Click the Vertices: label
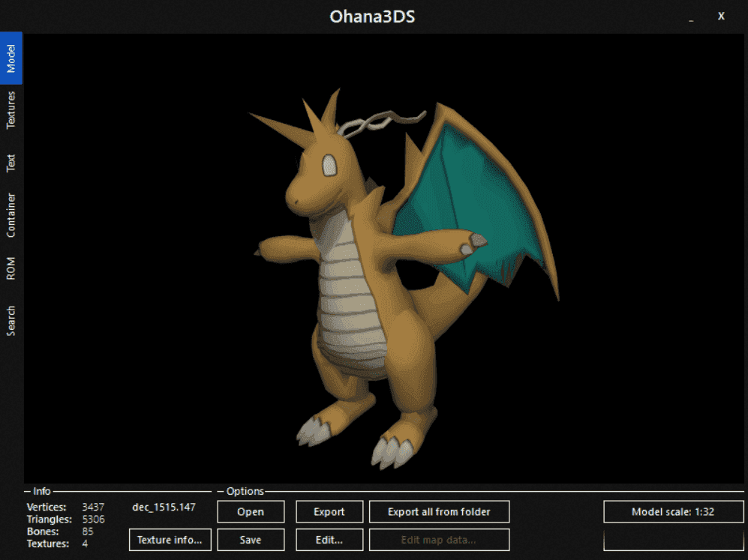This screenshot has height=560, width=748. point(47,507)
